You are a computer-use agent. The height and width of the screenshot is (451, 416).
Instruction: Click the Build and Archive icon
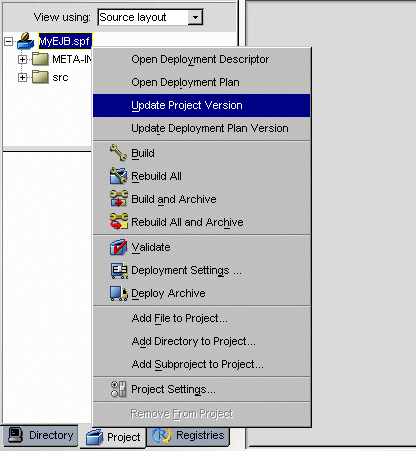click(119, 199)
